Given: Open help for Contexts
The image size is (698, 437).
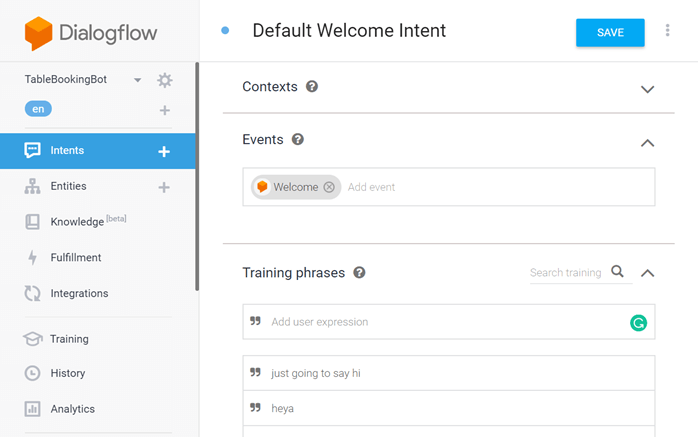Looking at the screenshot, I should [312, 86].
